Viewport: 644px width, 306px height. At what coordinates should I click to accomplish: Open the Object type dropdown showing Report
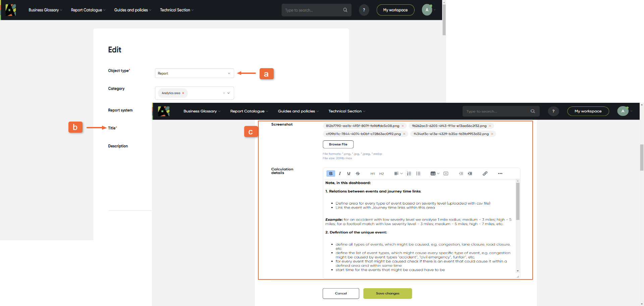pyautogui.click(x=194, y=73)
